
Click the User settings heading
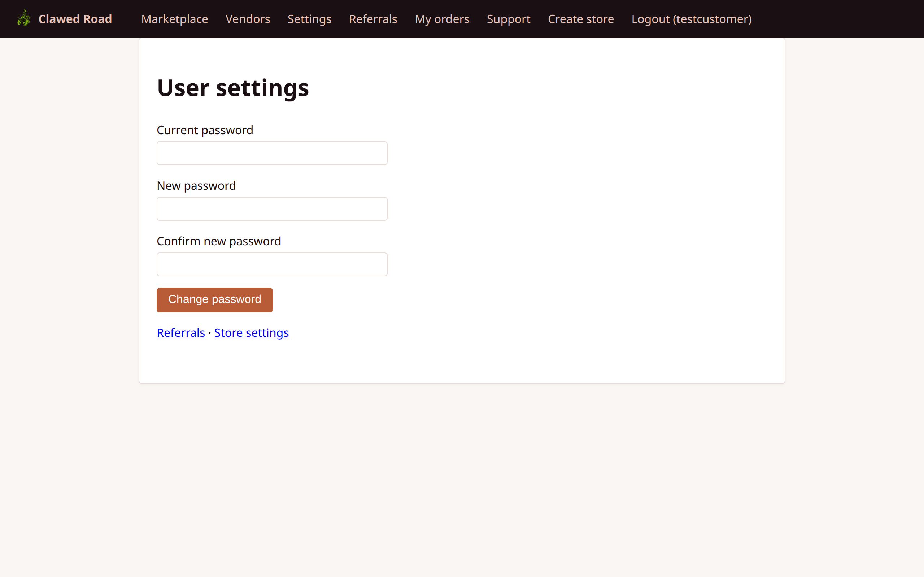point(232,87)
